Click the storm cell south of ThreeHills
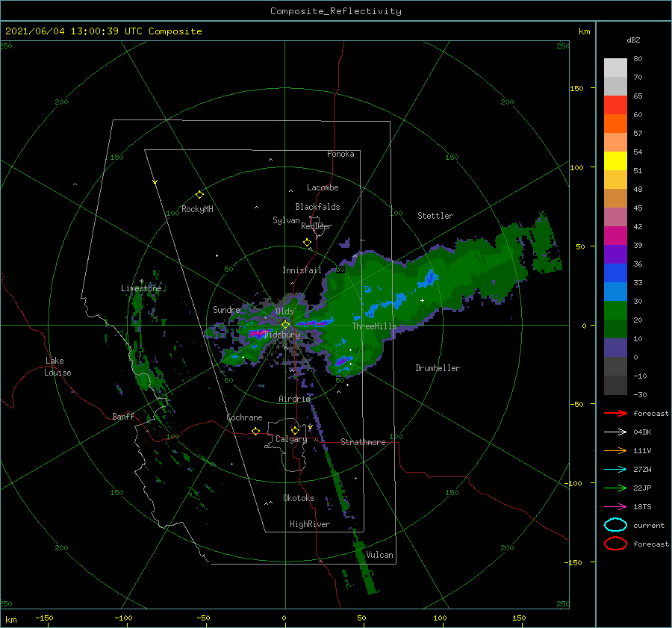Viewport: 672px width, 628px height. 343,361
